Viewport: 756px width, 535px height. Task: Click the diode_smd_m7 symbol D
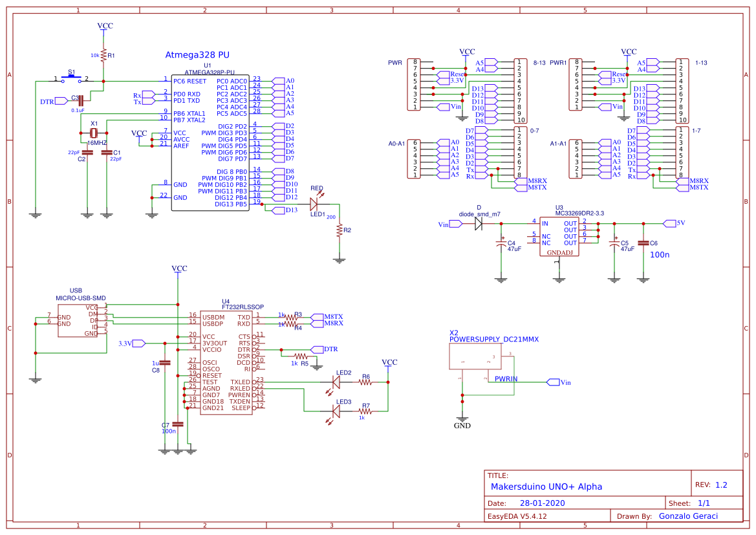click(x=479, y=223)
